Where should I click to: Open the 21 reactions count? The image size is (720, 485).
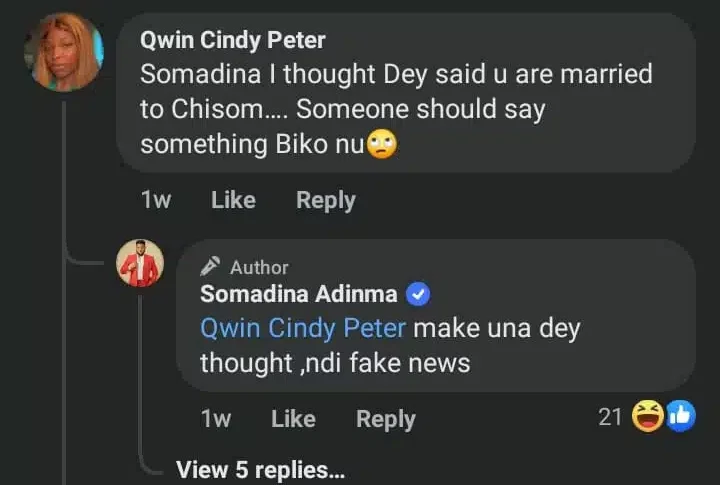tap(610, 418)
